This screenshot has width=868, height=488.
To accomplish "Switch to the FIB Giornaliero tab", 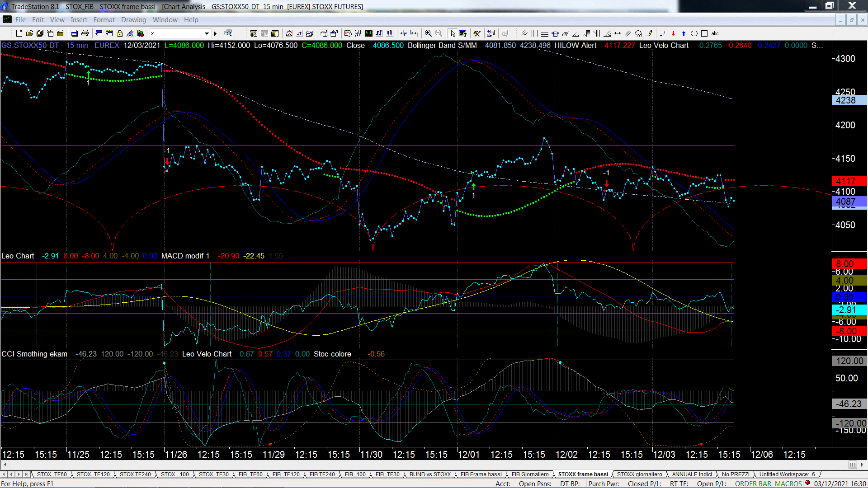I will (x=530, y=474).
